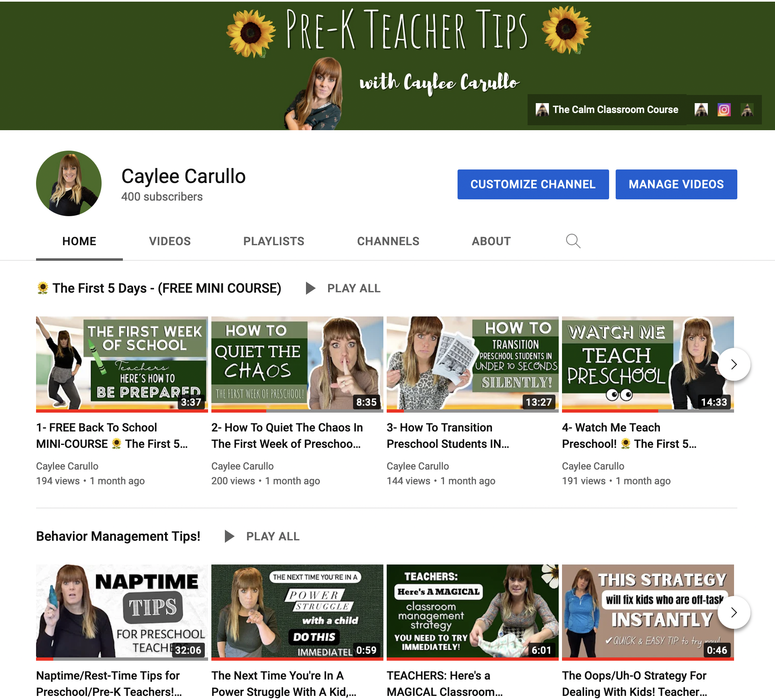Click Caylee Carullo under 144 views video

click(x=418, y=466)
